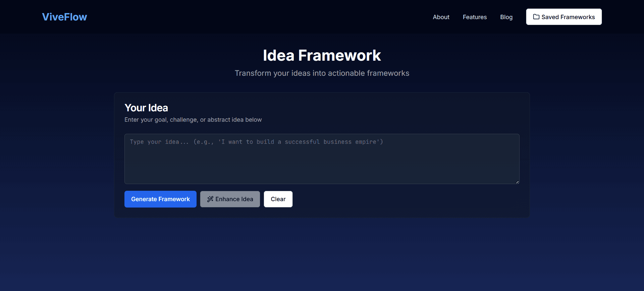Screen dimensions: 644x291
Task: Click the 'Transform your ideas' subtitle
Action: [322, 73]
